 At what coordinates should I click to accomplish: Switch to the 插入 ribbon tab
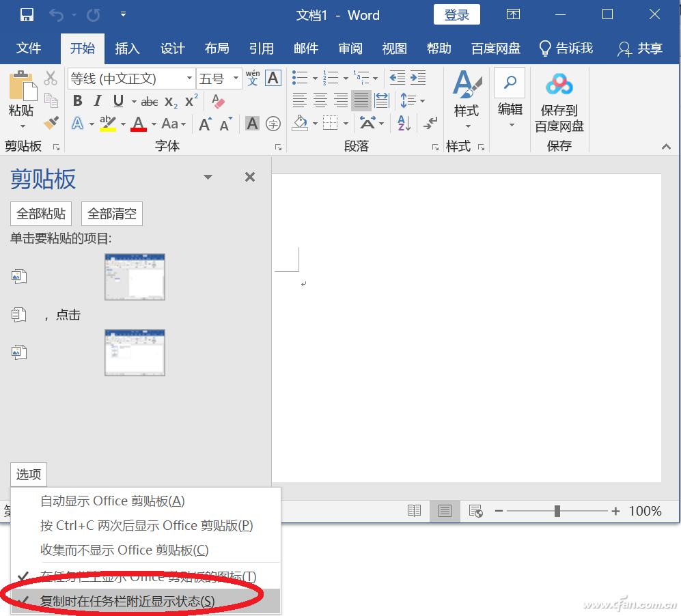click(x=127, y=48)
